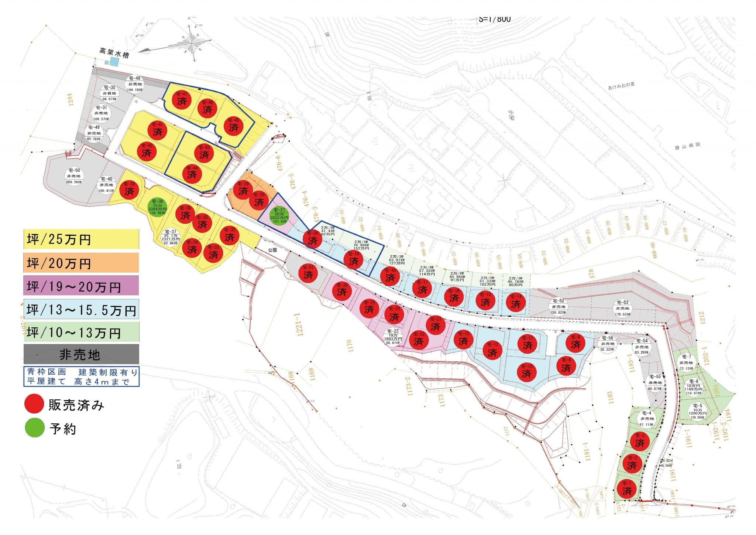Click the lot 宅-23 price label

click(393, 337)
